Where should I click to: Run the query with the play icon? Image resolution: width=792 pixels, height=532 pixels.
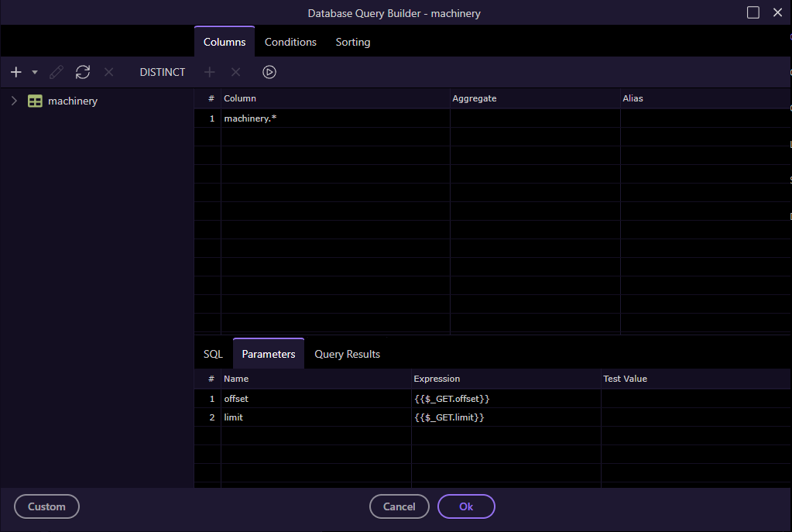click(x=269, y=71)
